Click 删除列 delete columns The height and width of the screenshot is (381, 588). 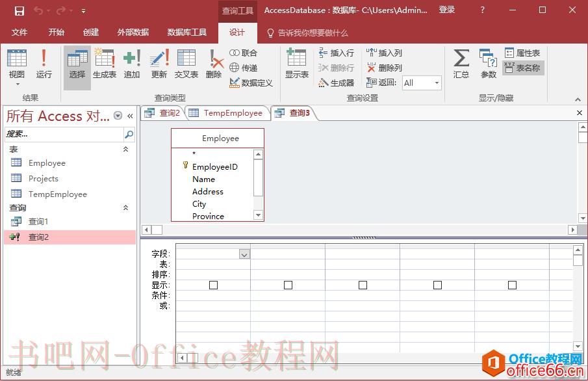point(385,68)
